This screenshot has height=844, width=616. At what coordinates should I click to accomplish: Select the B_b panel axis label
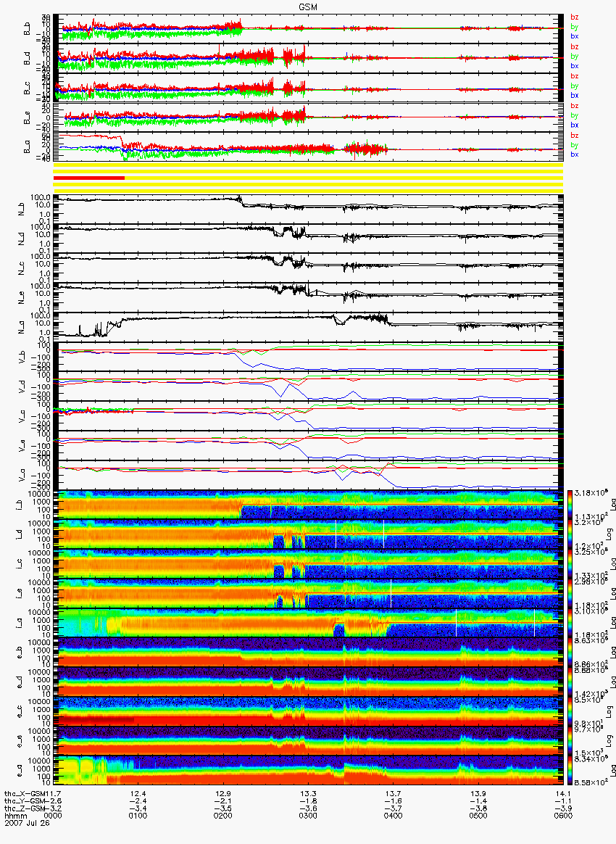(27, 28)
